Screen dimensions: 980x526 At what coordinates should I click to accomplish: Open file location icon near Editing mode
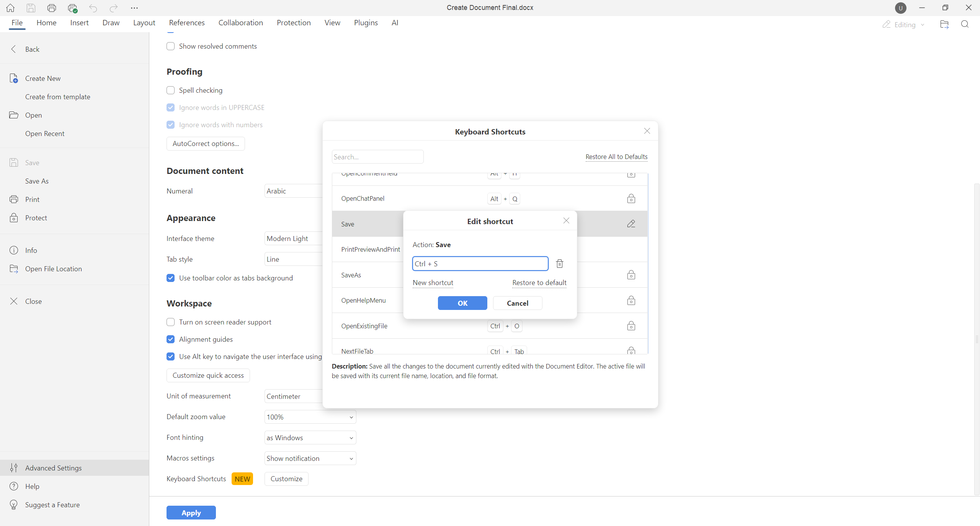click(944, 25)
